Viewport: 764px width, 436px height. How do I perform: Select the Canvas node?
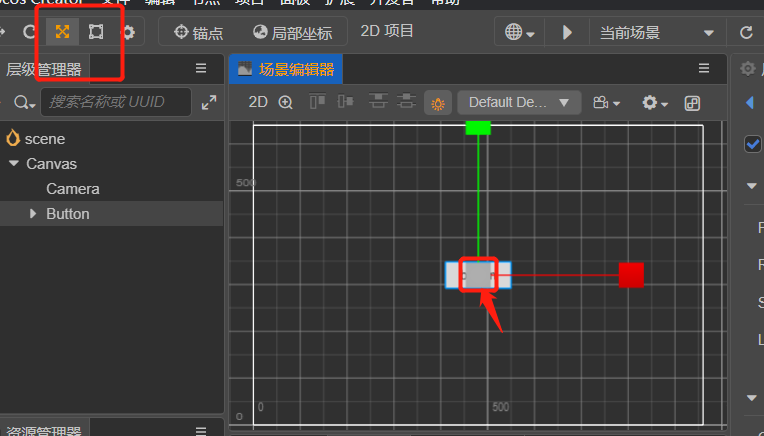coord(51,164)
